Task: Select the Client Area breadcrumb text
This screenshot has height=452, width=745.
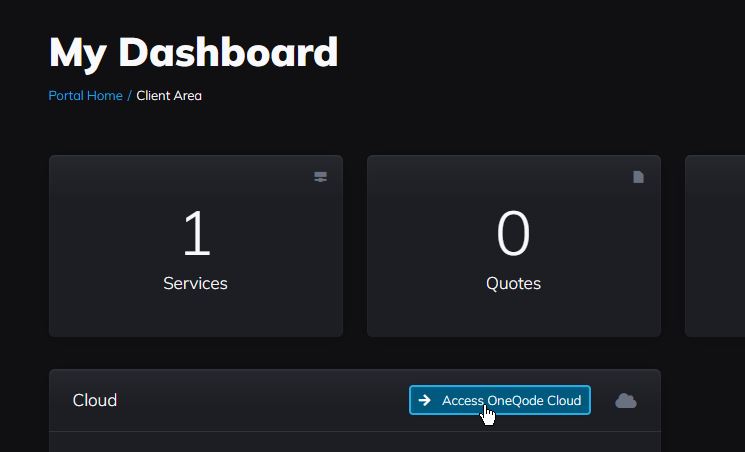Action: (169, 96)
